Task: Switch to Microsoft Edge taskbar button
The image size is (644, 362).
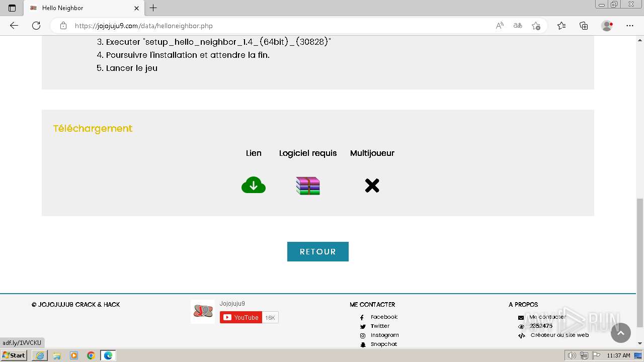Action: click(x=108, y=355)
